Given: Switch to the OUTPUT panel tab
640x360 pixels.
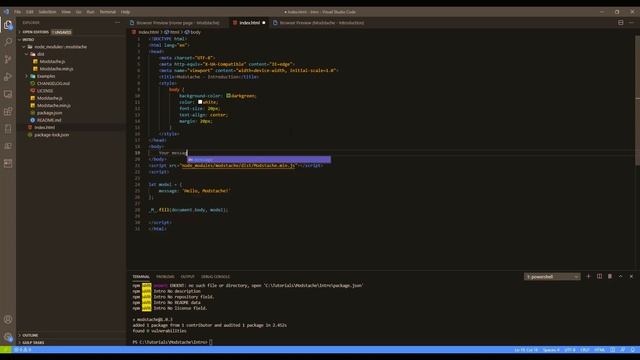Looking at the screenshot, I should pos(188,277).
